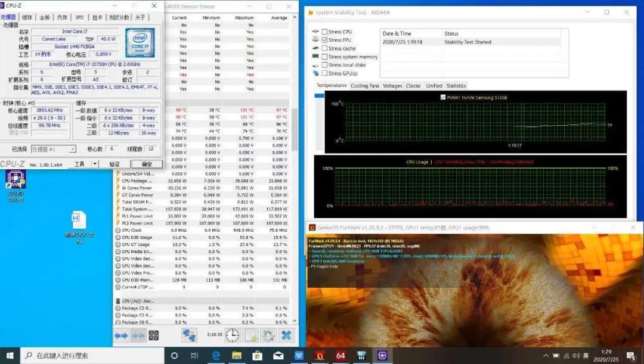Image resolution: width=644 pixels, height=364 pixels.
Task: Click FurMark icon in the taskbar
Action: pos(320,356)
